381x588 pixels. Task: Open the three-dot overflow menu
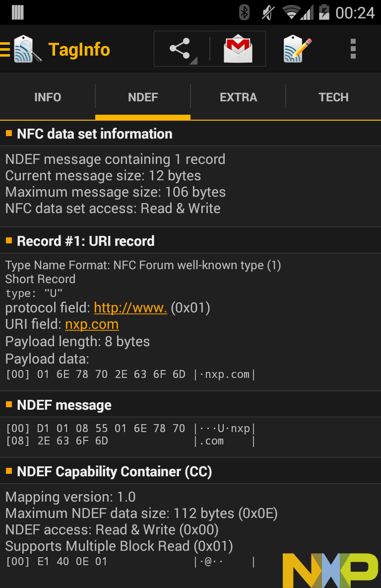[353, 49]
